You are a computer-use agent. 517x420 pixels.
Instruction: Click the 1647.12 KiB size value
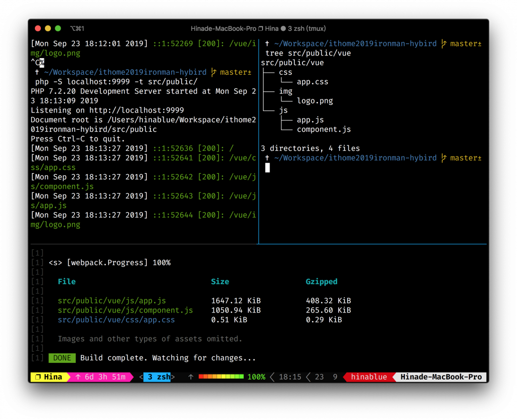click(236, 301)
